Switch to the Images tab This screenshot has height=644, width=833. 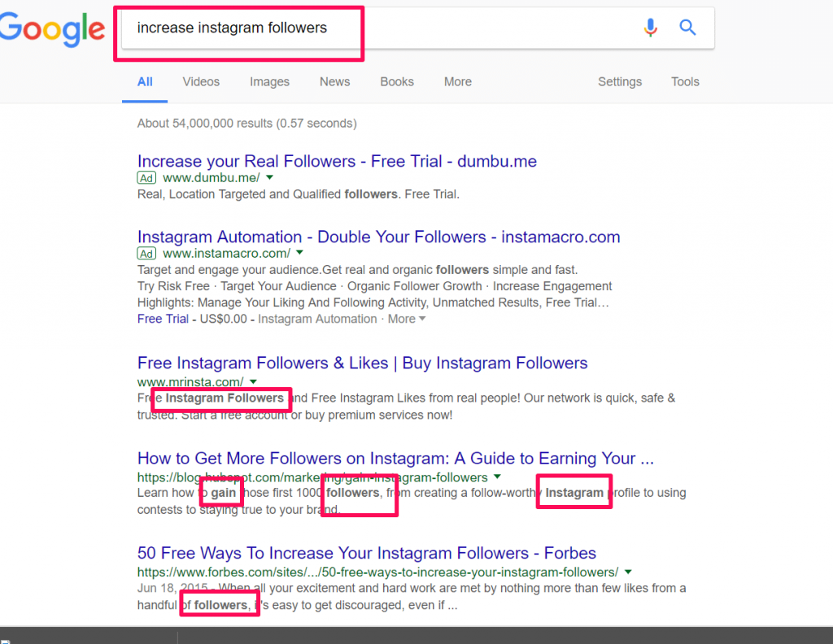click(269, 82)
